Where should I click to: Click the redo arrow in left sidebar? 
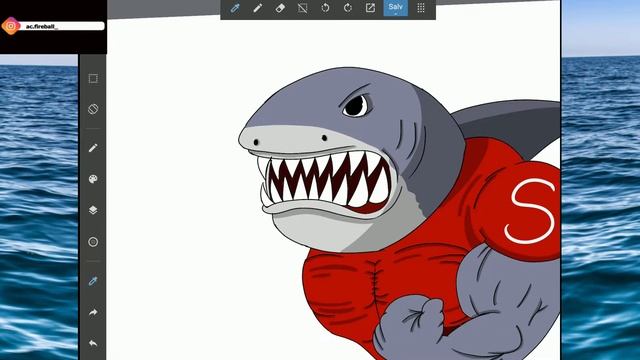(93, 312)
